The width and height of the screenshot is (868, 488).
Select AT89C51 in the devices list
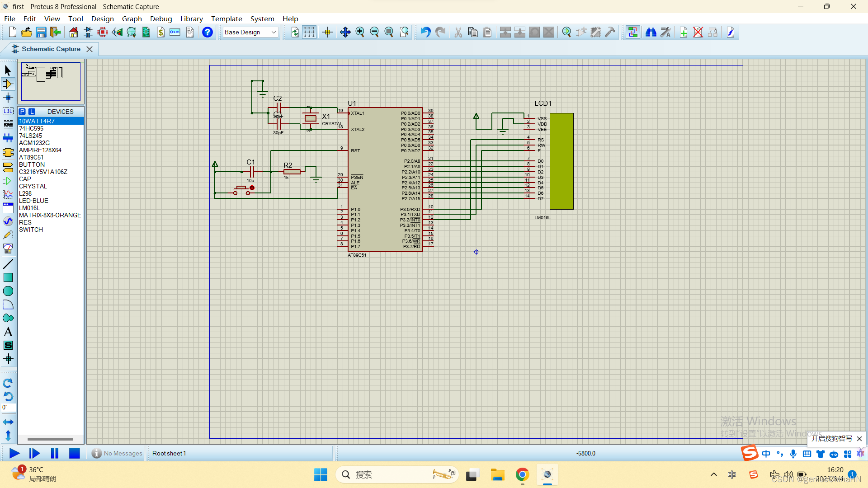[31, 157]
